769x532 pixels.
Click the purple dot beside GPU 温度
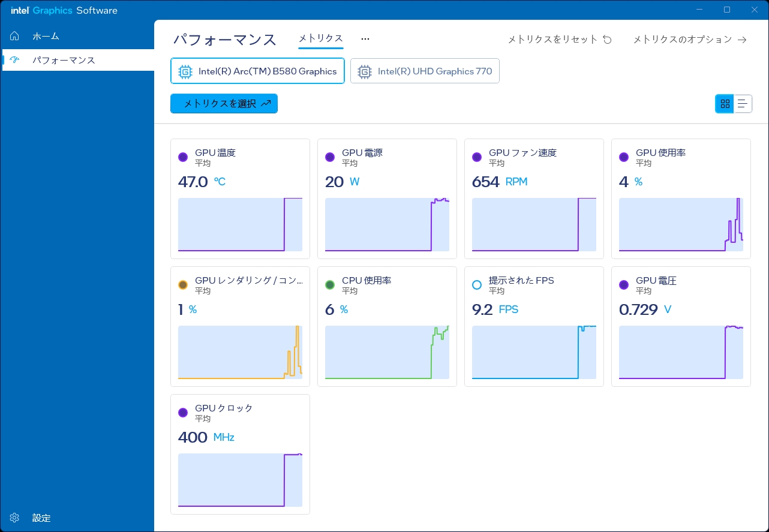click(x=183, y=157)
